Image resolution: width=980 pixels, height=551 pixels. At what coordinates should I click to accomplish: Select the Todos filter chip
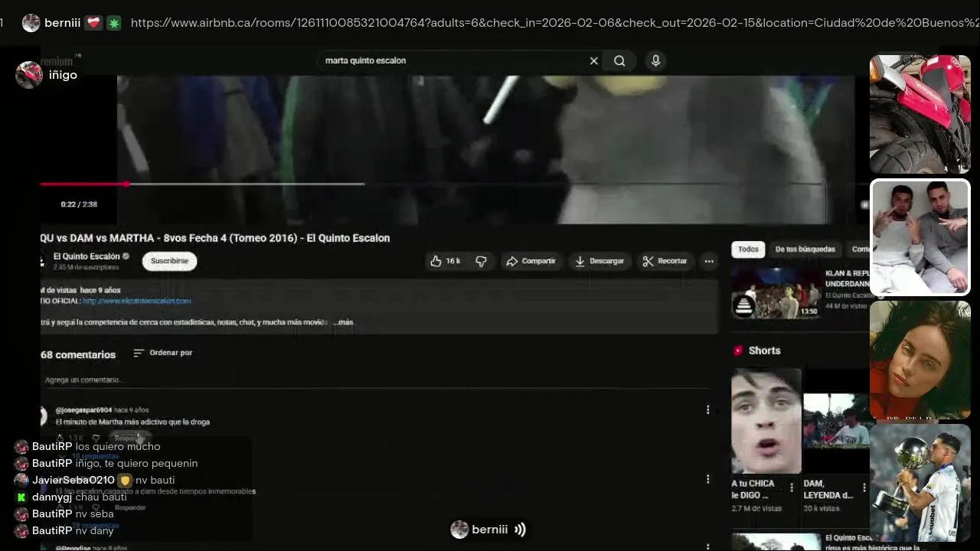[748, 249]
